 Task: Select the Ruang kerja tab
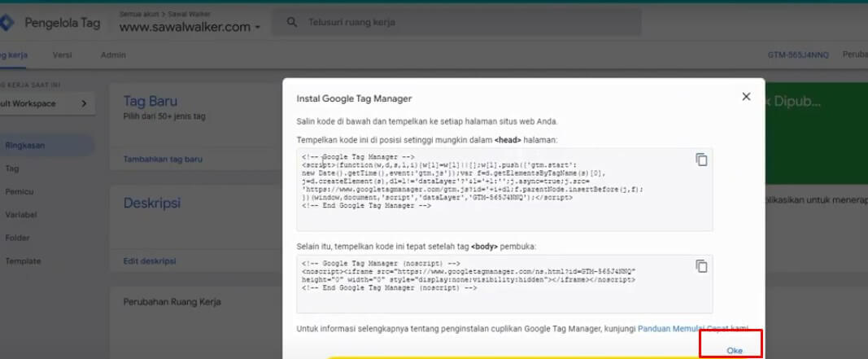pyautogui.click(x=13, y=55)
